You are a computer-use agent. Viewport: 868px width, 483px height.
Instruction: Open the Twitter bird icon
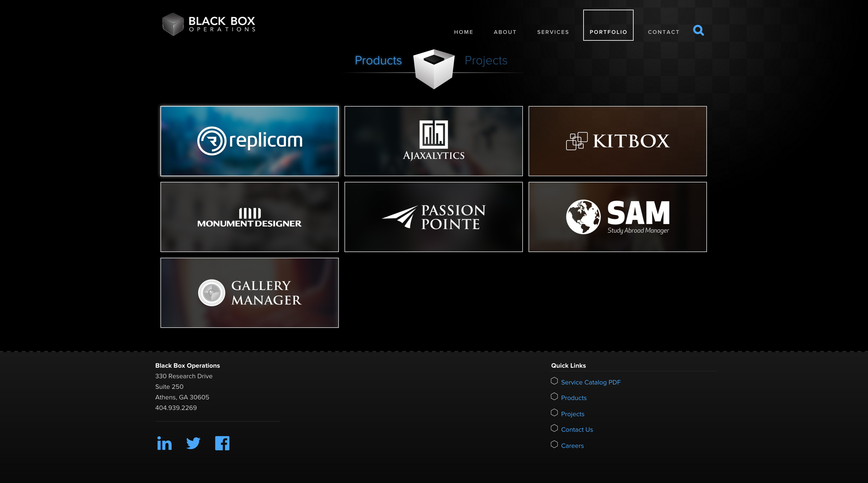(x=193, y=443)
